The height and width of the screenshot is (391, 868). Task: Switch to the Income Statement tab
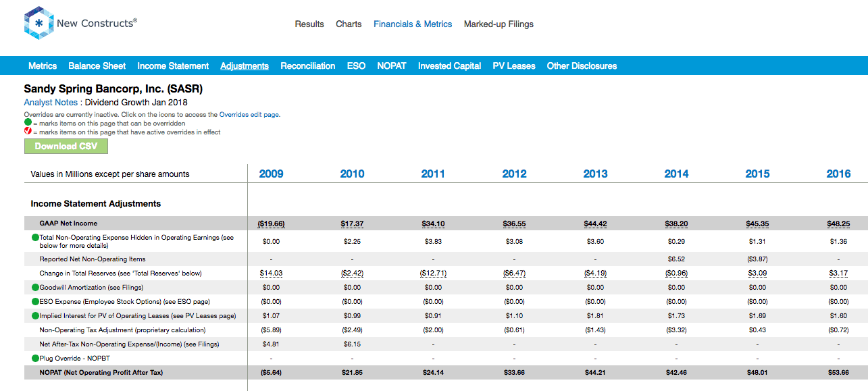tap(173, 66)
